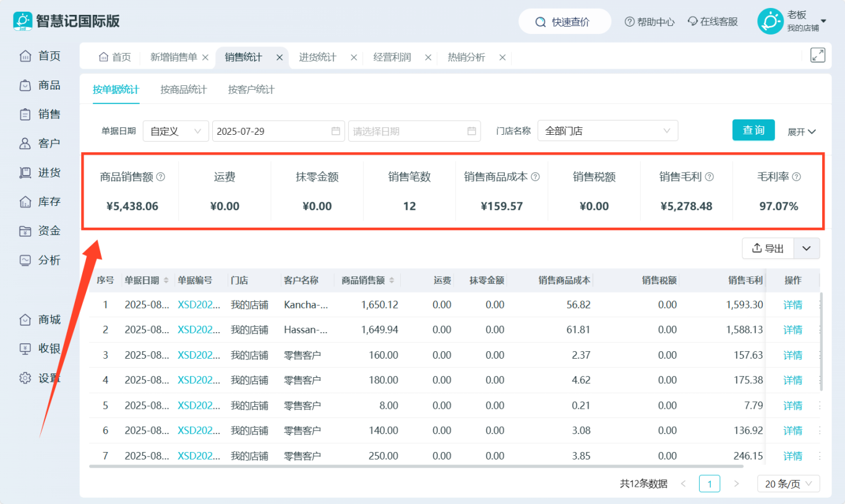845x504 pixels.
Task: Click the 查询 button
Action: (x=753, y=130)
